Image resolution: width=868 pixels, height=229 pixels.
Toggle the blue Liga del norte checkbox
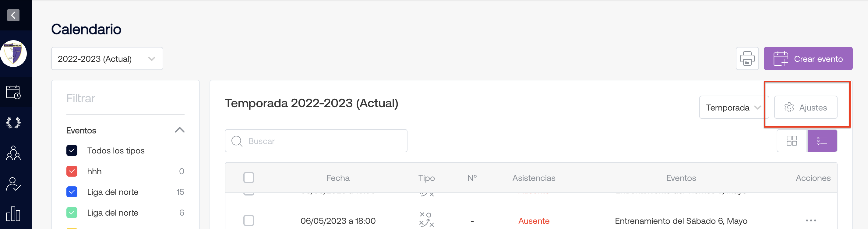(72, 192)
